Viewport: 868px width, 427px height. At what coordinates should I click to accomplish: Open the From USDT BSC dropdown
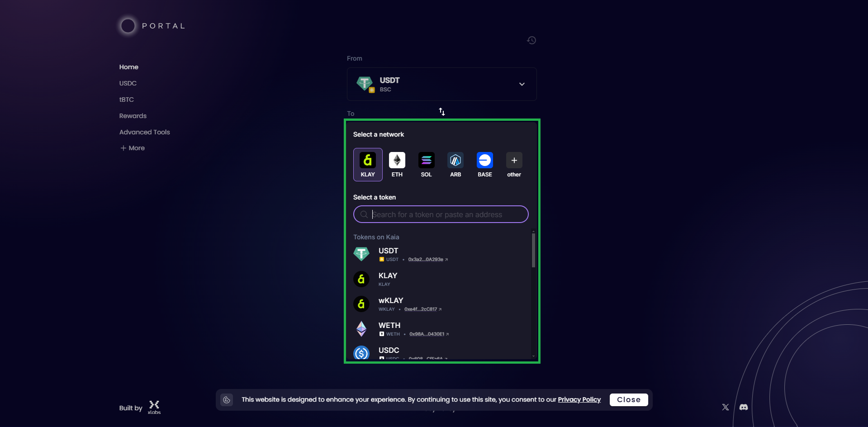click(x=441, y=84)
